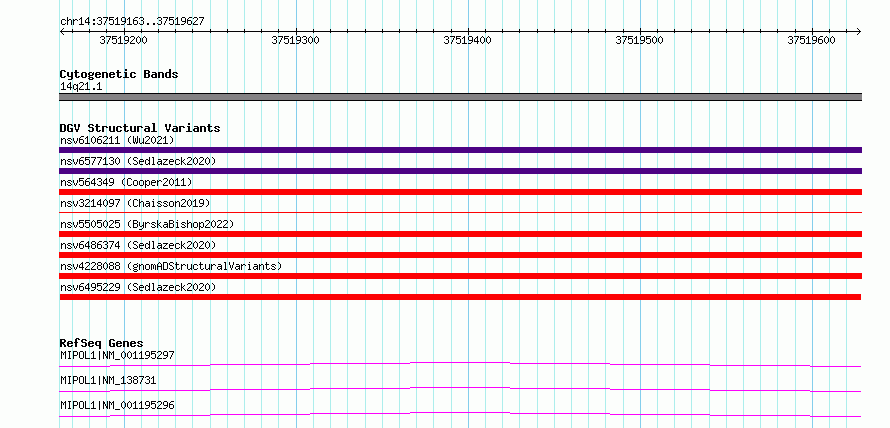Open variant nsv5505025 (ByrskaBishop2022) label
The image size is (890, 428).
tap(147, 224)
